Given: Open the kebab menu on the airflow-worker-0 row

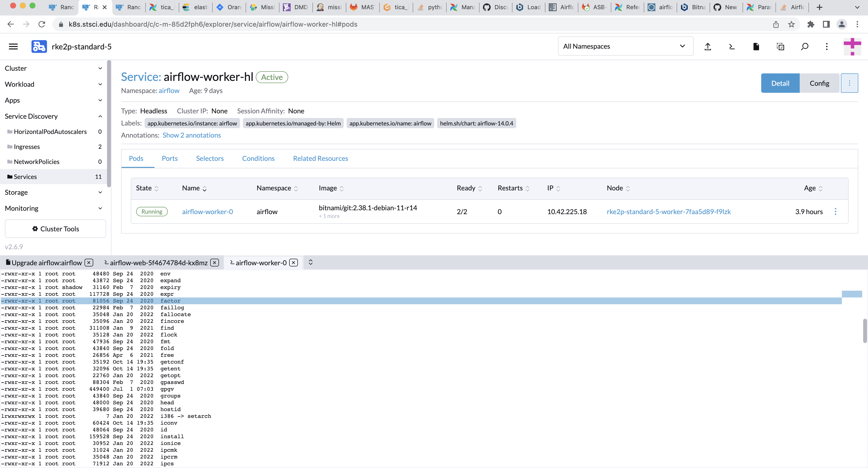Looking at the screenshot, I should pos(836,212).
